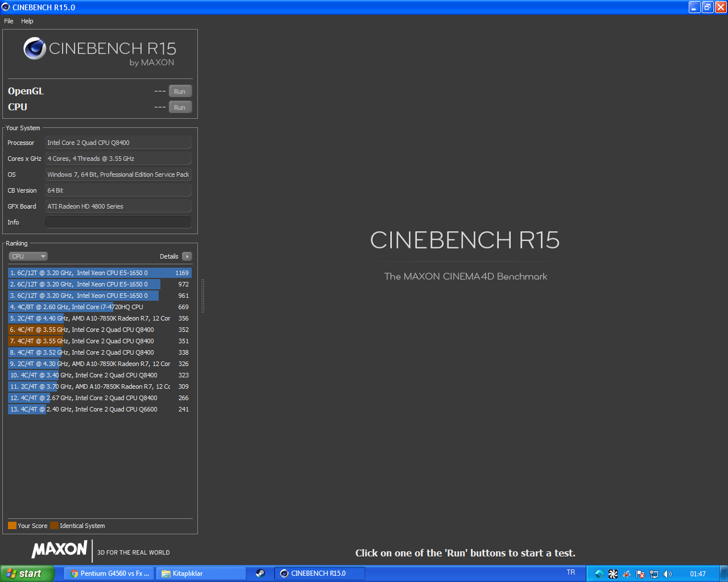
Task: Click the CINEBENCH R15 sphere logo icon
Action: (x=35, y=49)
